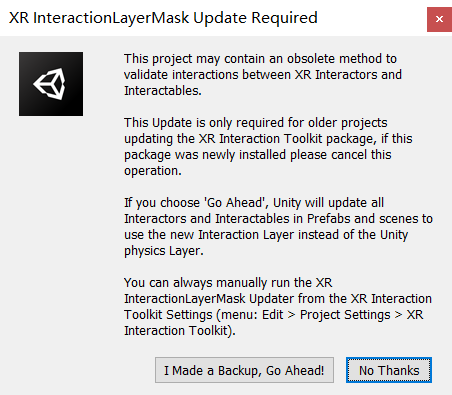
Task: Click the paragraph about obsolete method
Action: point(263,75)
